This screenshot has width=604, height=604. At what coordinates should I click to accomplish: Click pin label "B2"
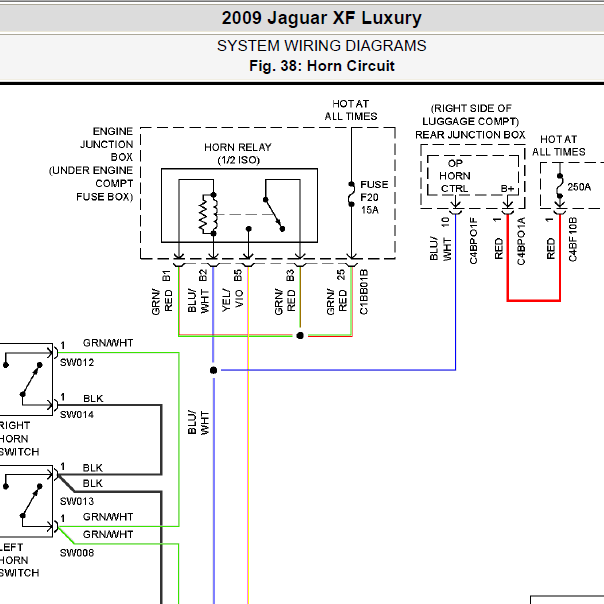click(203, 275)
